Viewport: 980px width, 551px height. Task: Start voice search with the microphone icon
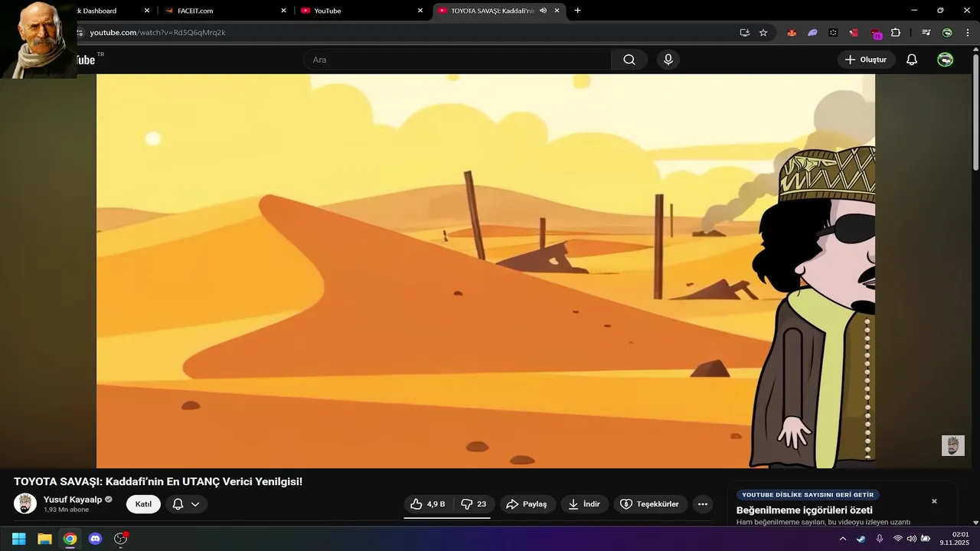pyautogui.click(x=668, y=60)
